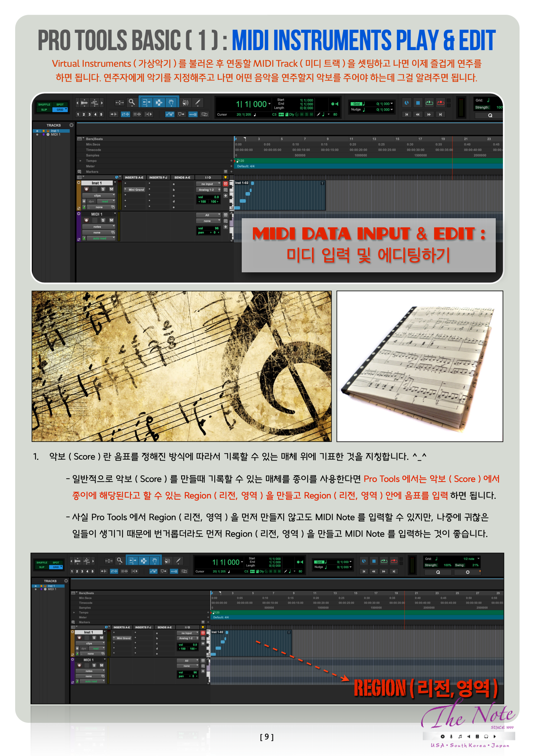Enable SPOT edit mode in upper screenshot
This screenshot has height=756, width=534.
tap(60, 105)
